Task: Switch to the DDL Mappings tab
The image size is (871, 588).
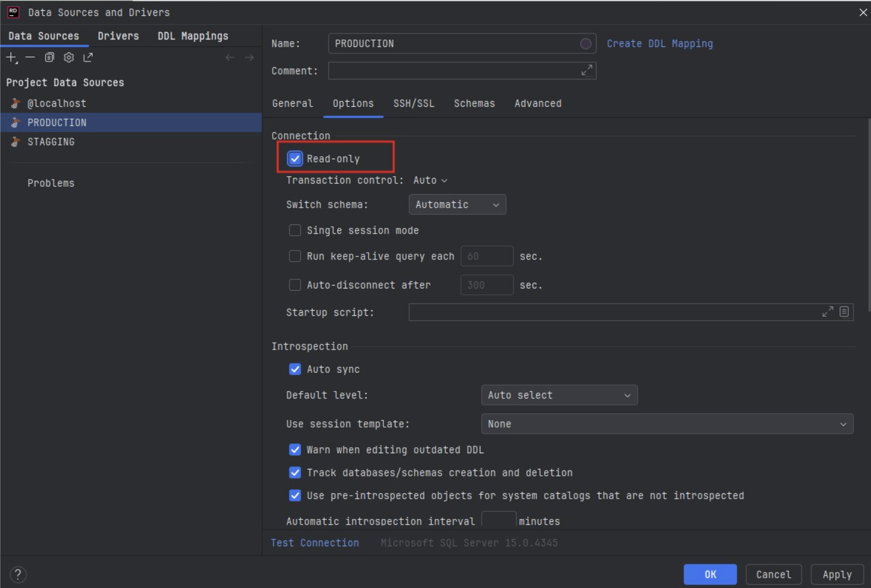Action: [x=193, y=36]
